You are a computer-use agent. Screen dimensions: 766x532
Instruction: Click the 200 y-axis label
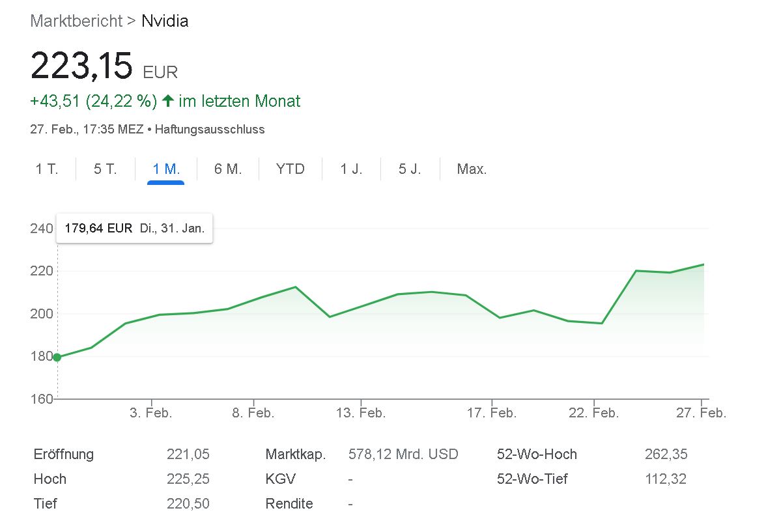(x=42, y=314)
